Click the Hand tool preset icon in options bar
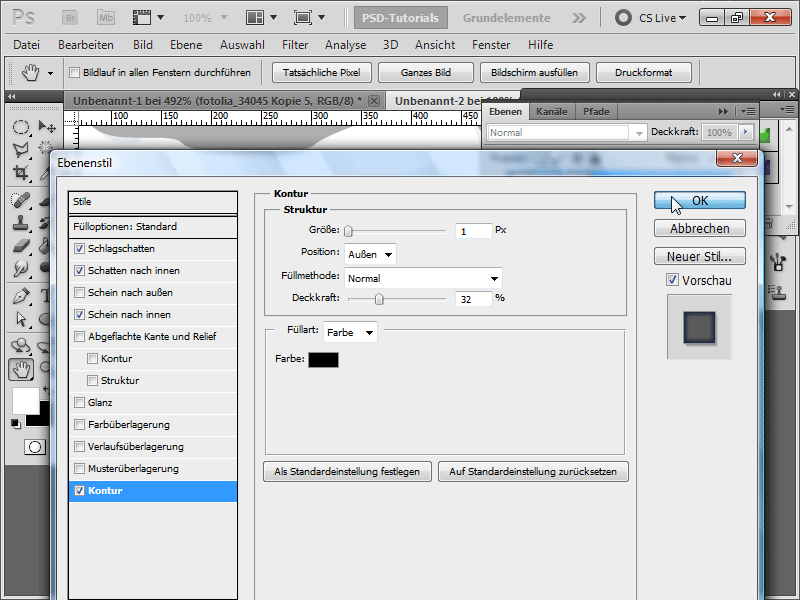The image size is (800, 600). (x=31, y=73)
